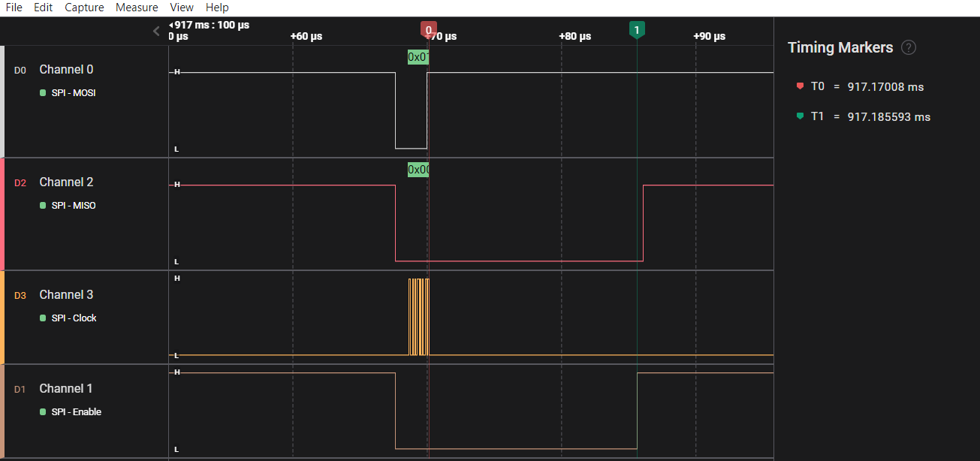Click the D2 channel color strip
Image resolution: width=980 pixels, height=461 pixels.
tap(2, 214)
